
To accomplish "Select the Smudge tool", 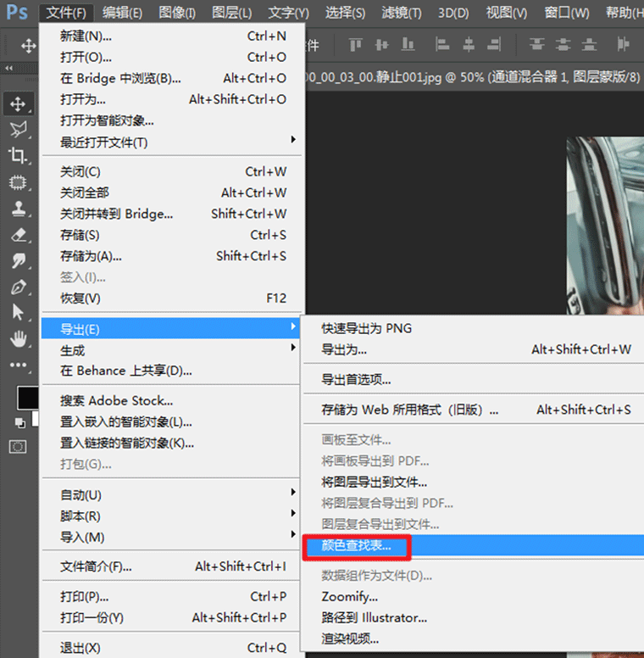I will tap(18, 260).
